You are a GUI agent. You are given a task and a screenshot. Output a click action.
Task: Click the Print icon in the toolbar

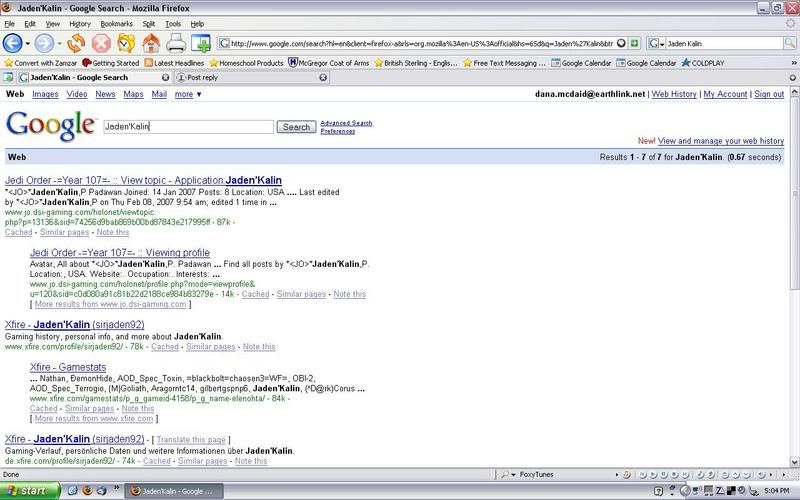click(176, 43)
